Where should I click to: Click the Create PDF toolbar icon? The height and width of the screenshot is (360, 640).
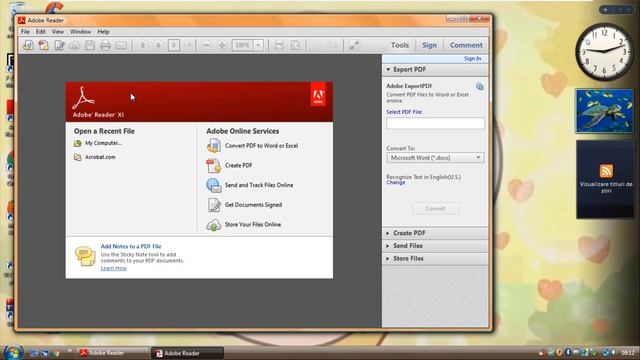coord(43,45)
